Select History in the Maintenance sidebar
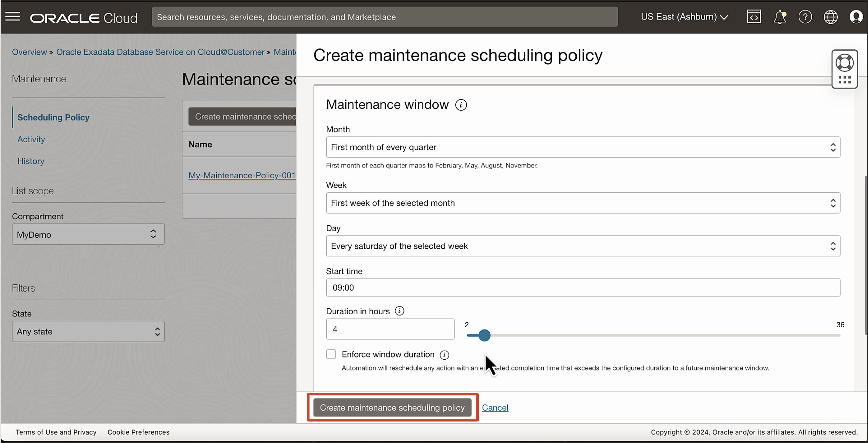This screenshot has height=443, width=868. (31, 161)
